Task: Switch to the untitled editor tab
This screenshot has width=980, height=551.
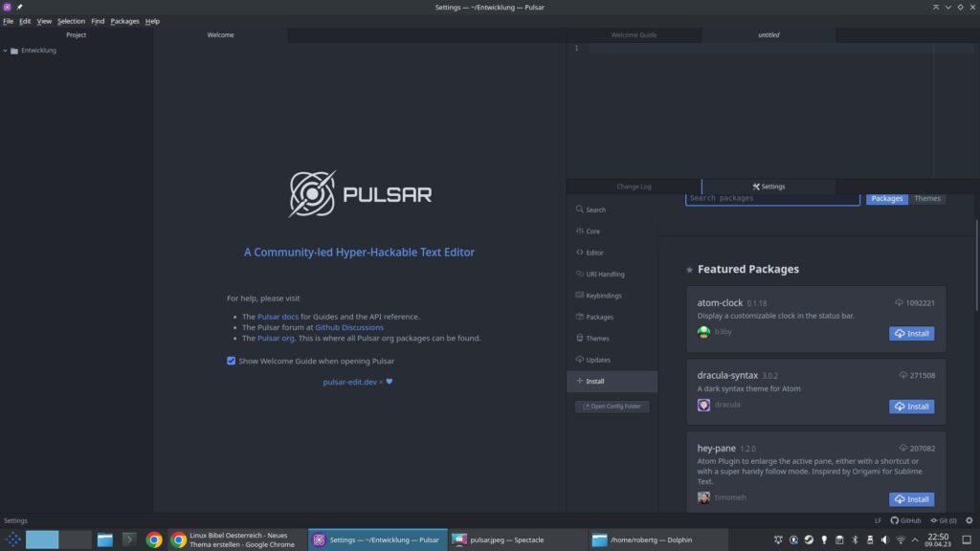Action: (x=768, y=35)
